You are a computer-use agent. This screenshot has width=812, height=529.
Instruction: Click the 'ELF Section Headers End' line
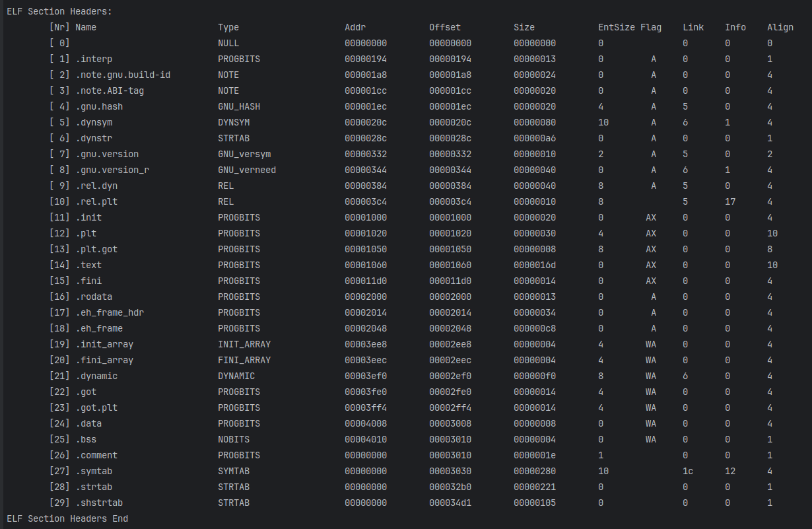tap(67, 518)
